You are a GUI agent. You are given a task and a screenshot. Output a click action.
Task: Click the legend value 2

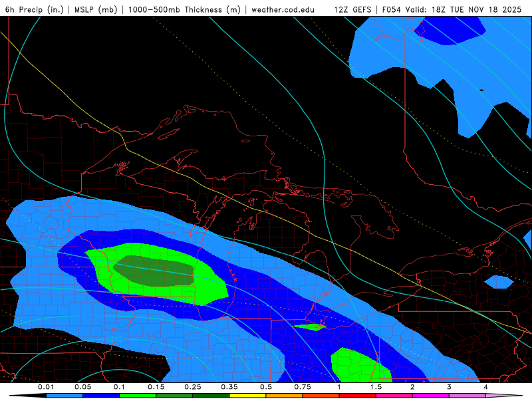[412, 387]
